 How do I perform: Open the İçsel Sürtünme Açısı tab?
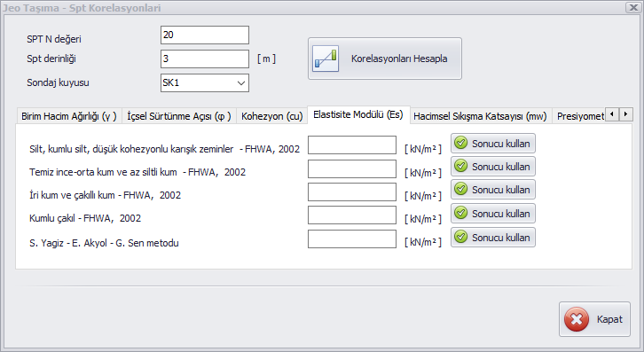179,116
